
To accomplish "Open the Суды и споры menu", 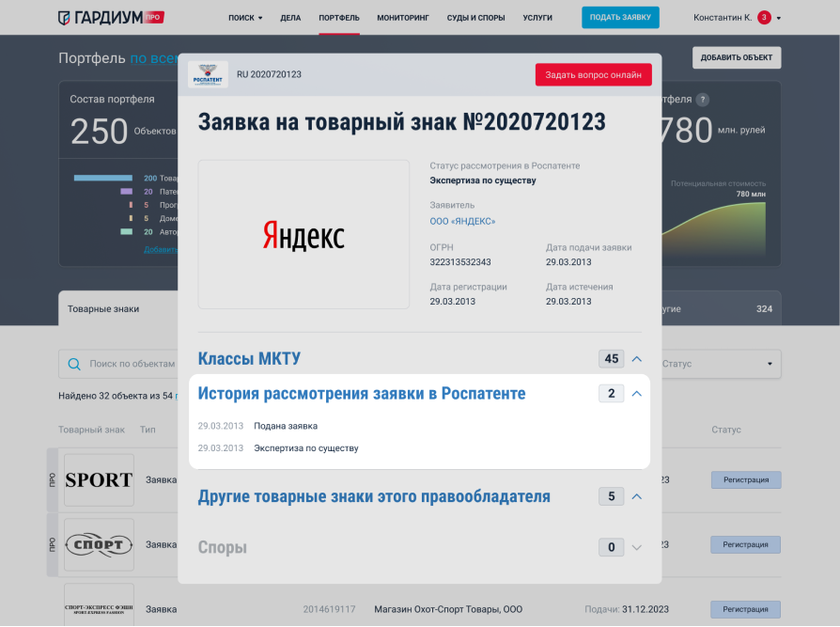I will click(475, 18).
